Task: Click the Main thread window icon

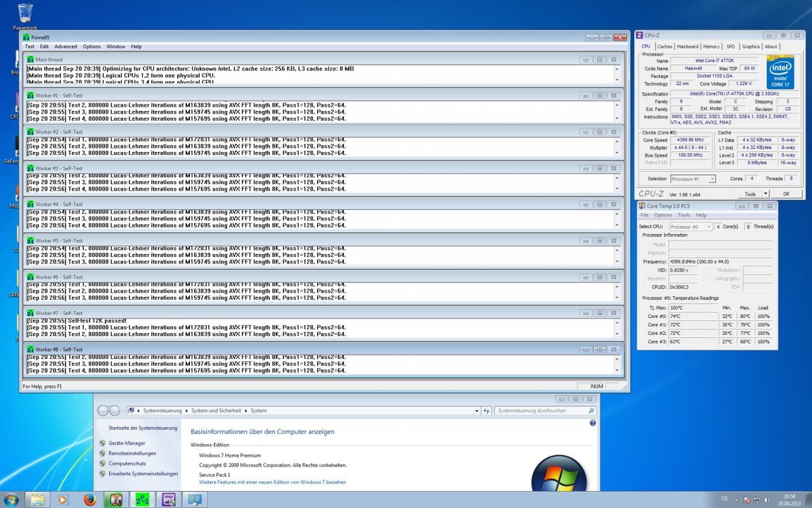Action: (31, 60)
